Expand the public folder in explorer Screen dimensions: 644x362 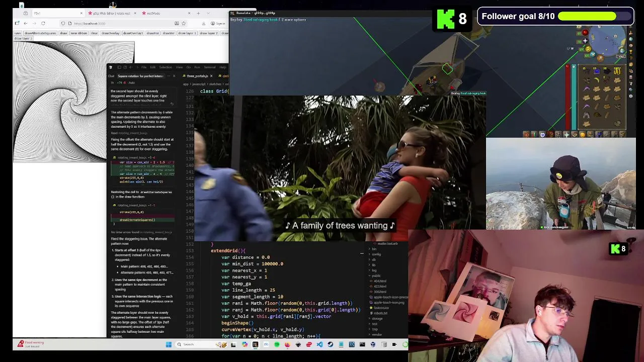pos(375,276)
